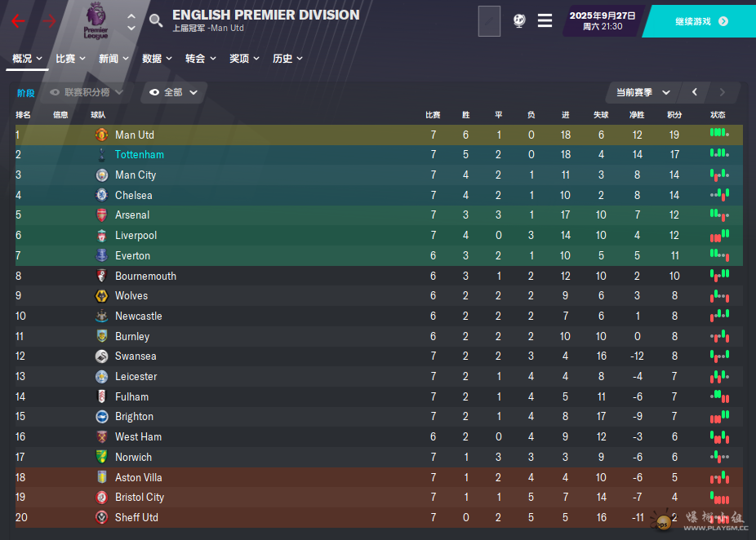Click the Premier League logo
The width and height of the screenshot is (756, 540).
point(96,20)
